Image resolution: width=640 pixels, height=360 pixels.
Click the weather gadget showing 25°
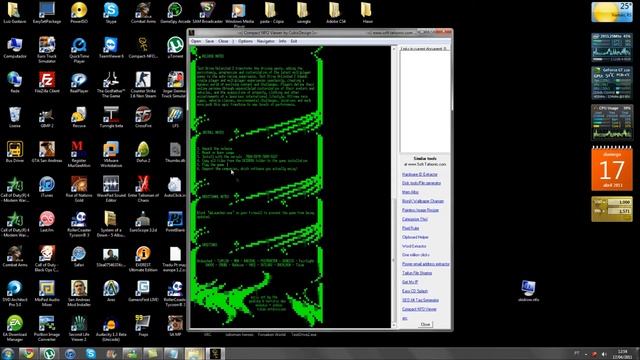(612, 12)
